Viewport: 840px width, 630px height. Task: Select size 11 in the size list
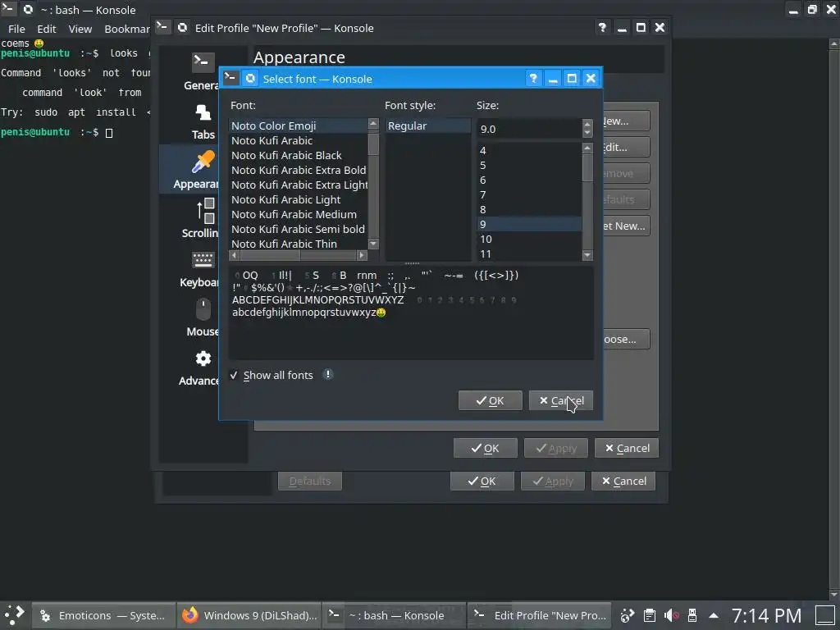(529, 254)
